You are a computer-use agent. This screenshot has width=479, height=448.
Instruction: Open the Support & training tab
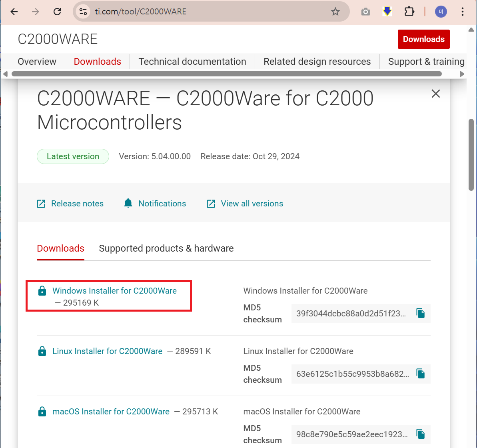426,62
